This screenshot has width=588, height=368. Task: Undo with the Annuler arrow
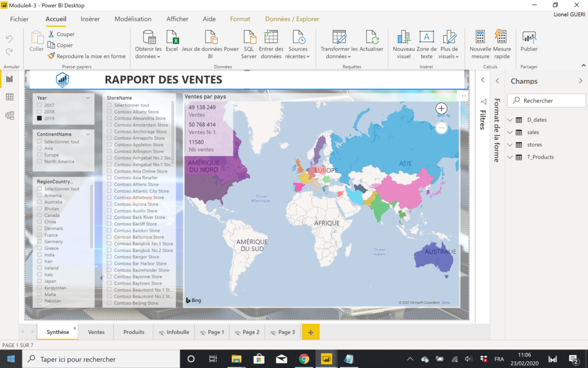pyautogui.click(x=9, y=39)
